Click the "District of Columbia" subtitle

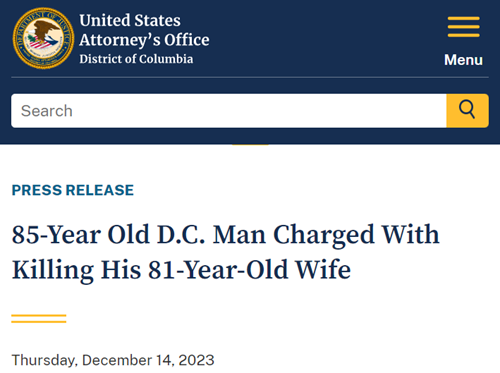click(x=136, y=59)
